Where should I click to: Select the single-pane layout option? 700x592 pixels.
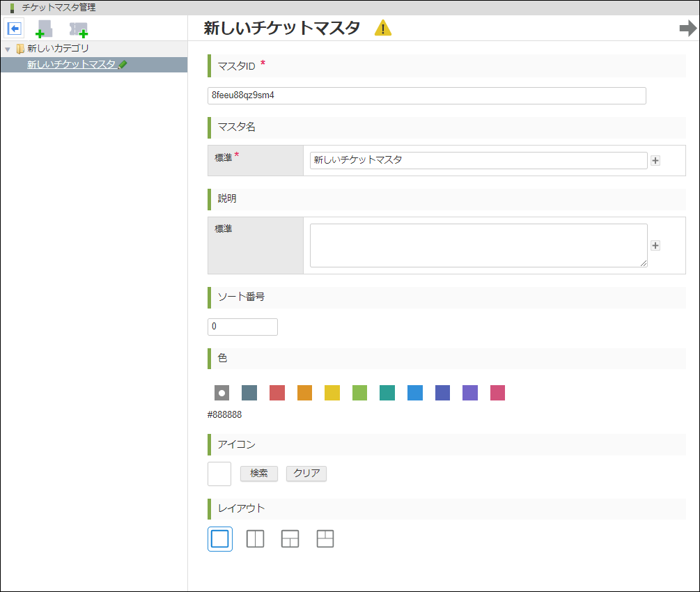[220, 538]
